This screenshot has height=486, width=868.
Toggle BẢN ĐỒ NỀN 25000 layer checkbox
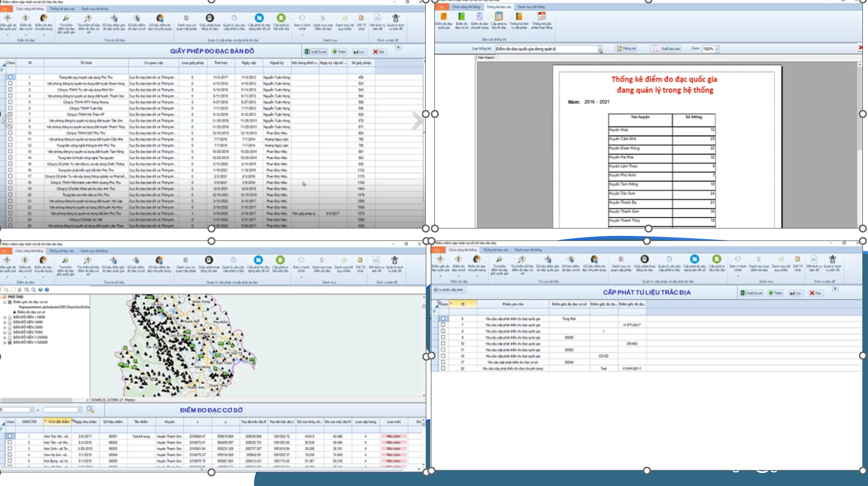click(x=10, y=327)
